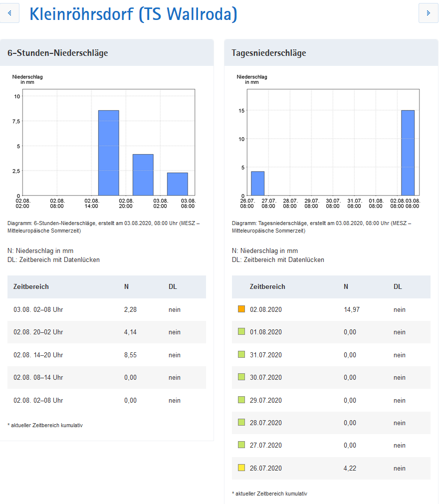Click the green swatch beside 29.07.2020
The width and height of the screenshot is (444, 504).
click(x=241, y=400)
